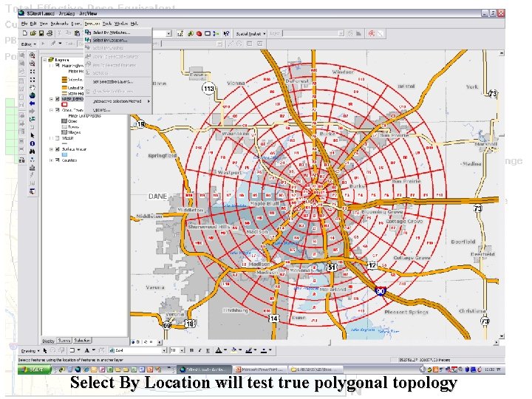Go to next extent arrow
The image size is (532, 399).
point(33,112)
